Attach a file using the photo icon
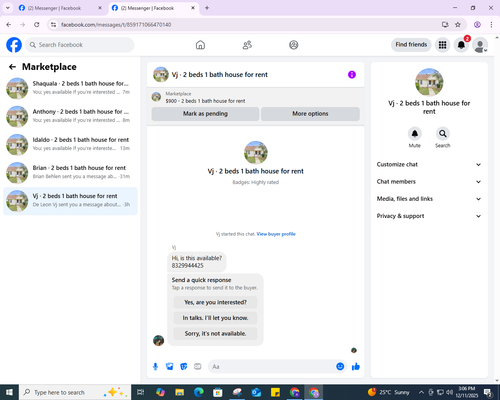Viewport: 500px width, 400px height. coord(170,367)
